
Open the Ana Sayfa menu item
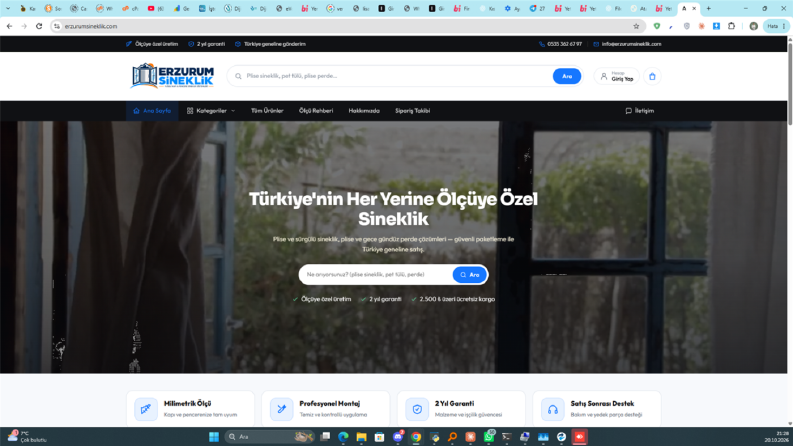[x=152, y=111]
